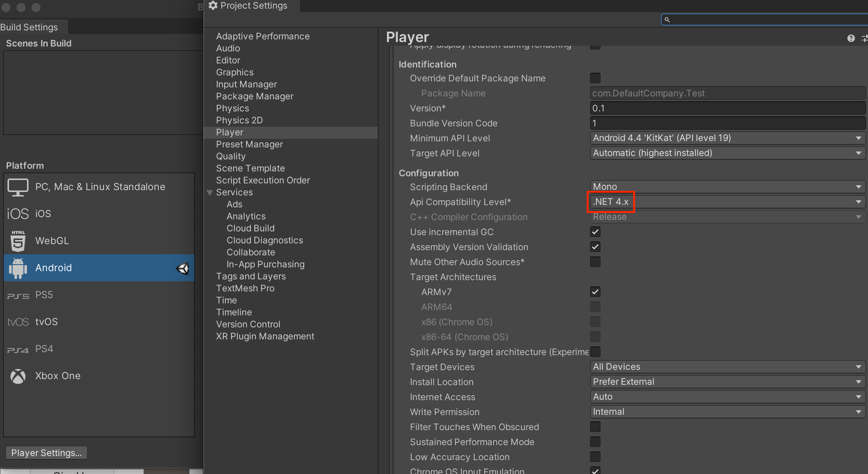Screen dimensions: 868x474
Task: Select Physics 2D settings
Action: tap(239, 120)
